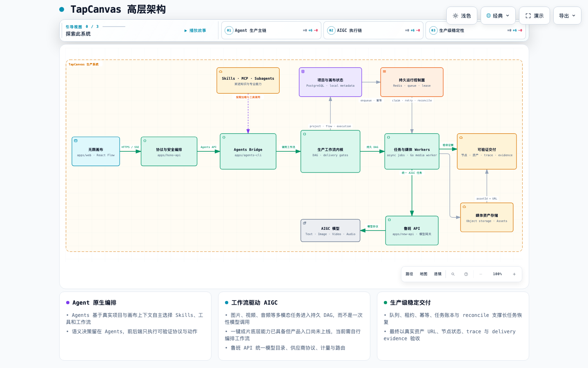Click the 按需加载与工具调用 edge label

(x=248, y=97)
